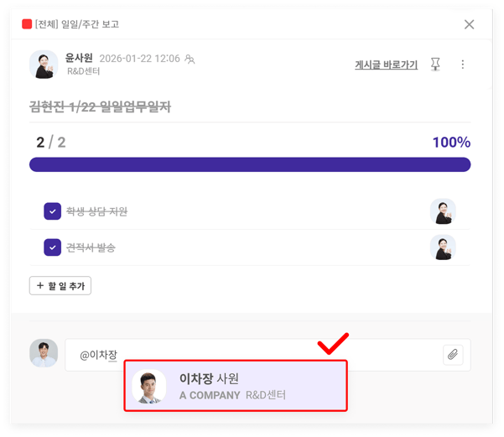
Task: Click 윤사원's profile avatar in the header
Action: coord(44,65)
